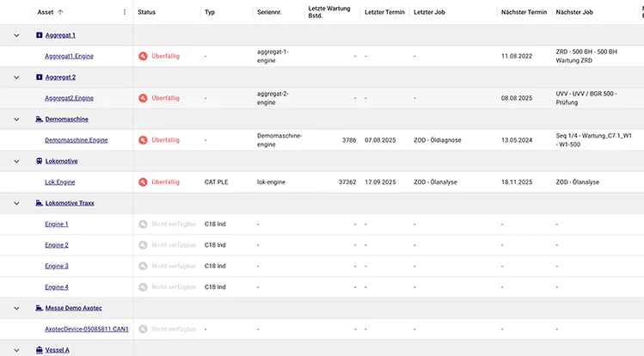644x356 pixels.
Task: Click unavailable status icon for Engine 2
Action: pyautogui.click(x=143, y=245)
